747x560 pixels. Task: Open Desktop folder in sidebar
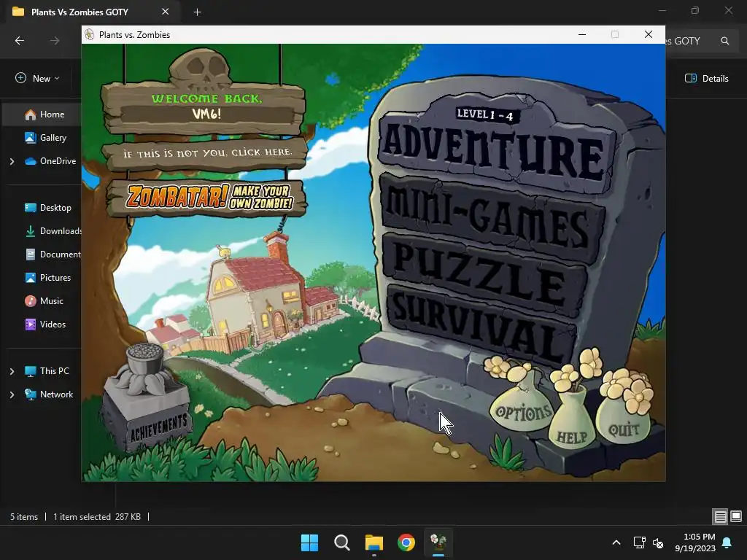48,208
